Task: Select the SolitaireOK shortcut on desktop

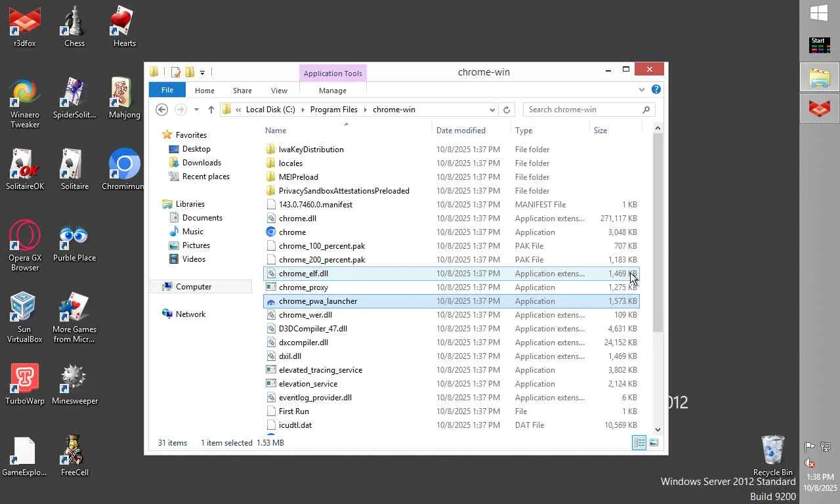Action: 25,170
